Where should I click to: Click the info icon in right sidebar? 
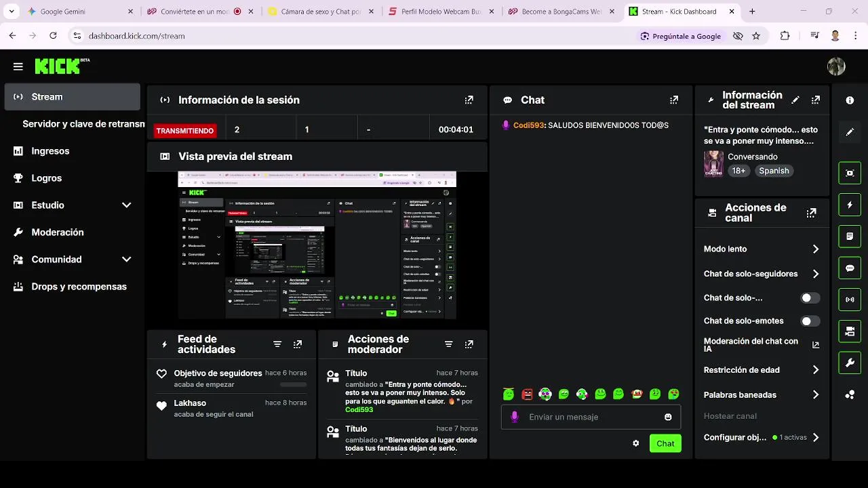pos(850,100)
